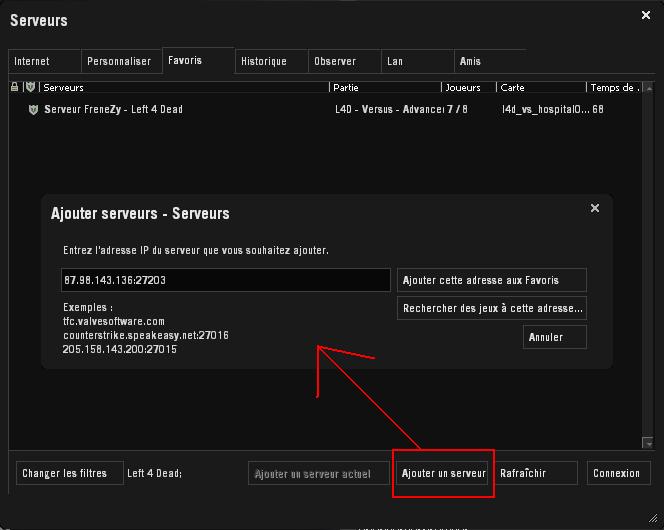Click the shield icon beside Serveur FreneZy

(x=33, y=109)
